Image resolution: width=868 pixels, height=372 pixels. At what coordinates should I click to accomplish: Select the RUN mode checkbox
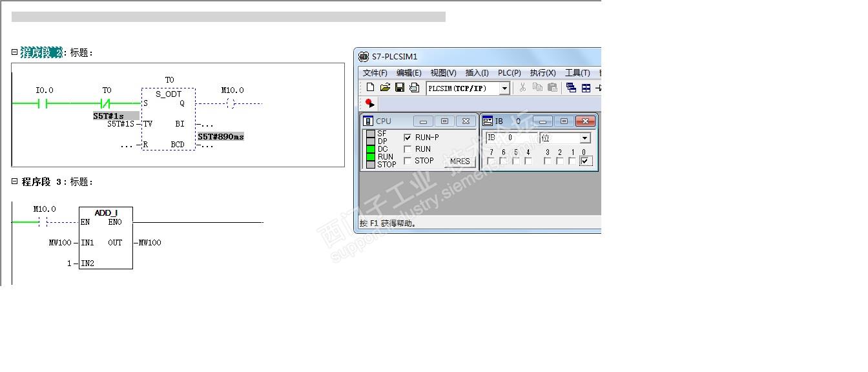point(408,149)
